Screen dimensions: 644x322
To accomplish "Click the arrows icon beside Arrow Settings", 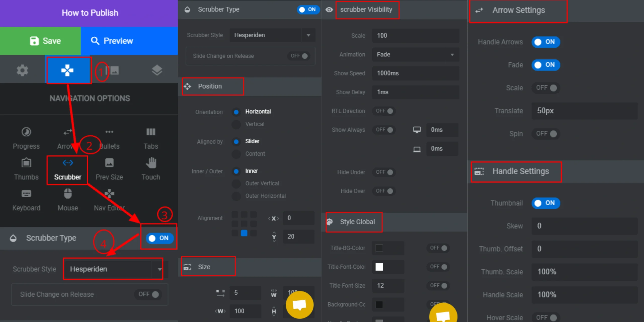I will coord(479,10).
